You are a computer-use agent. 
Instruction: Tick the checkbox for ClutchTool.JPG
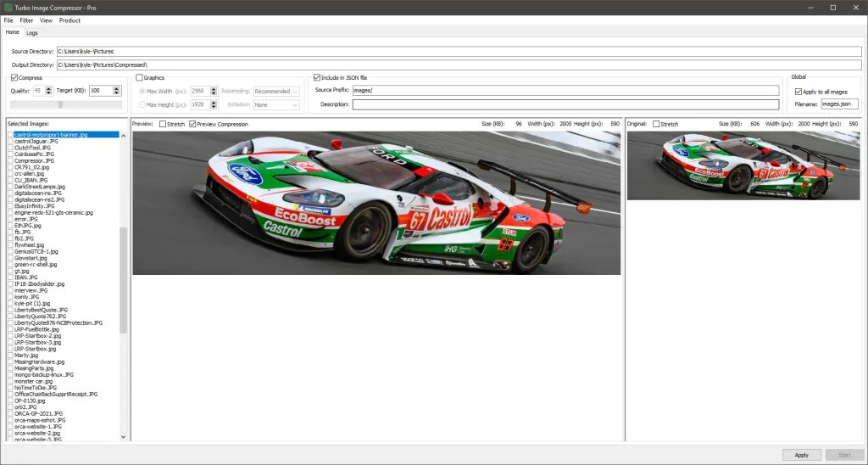point(10,148)
